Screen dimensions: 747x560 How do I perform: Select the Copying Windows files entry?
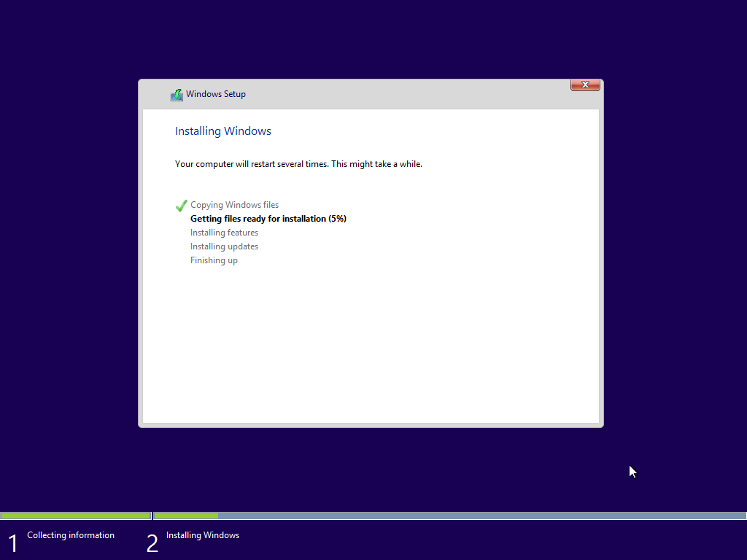click(234, 205)
